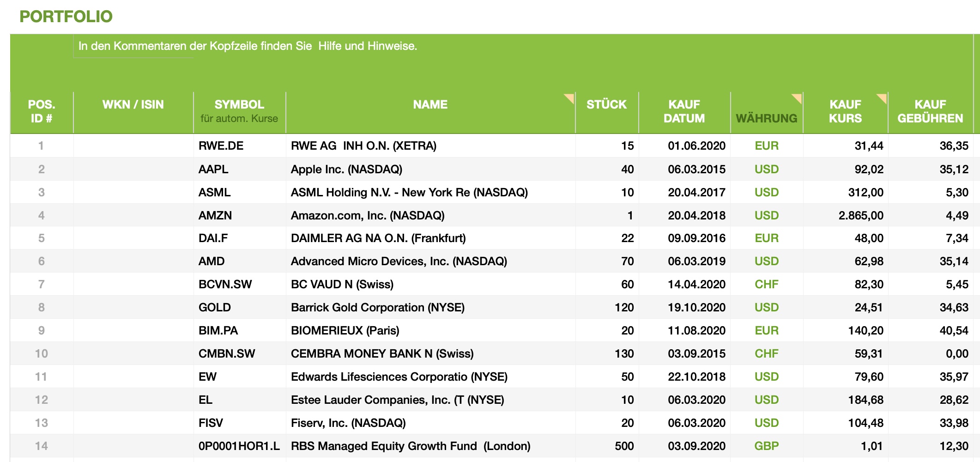Image resolution: width=980 pixels, height=462 pixels.
Task: Select the SYMBOL column header
Action: pos(239,111)
